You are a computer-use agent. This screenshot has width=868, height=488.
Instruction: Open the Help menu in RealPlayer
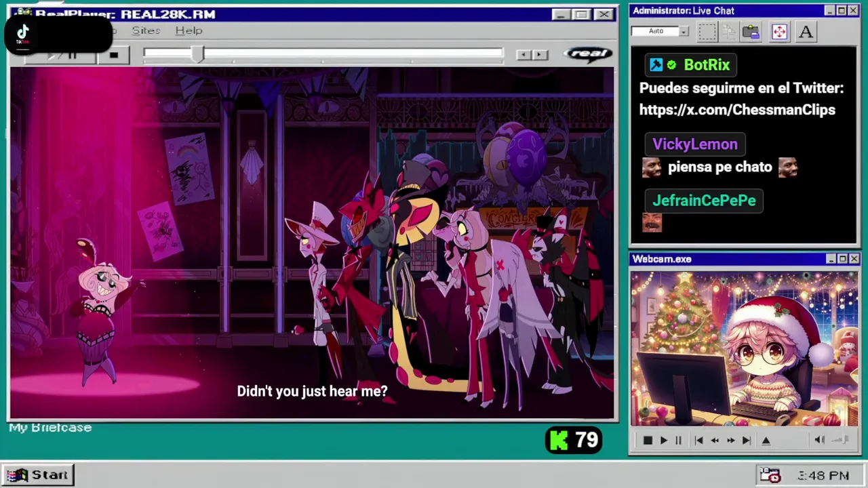pyautogui.click(x=189, y=30)
